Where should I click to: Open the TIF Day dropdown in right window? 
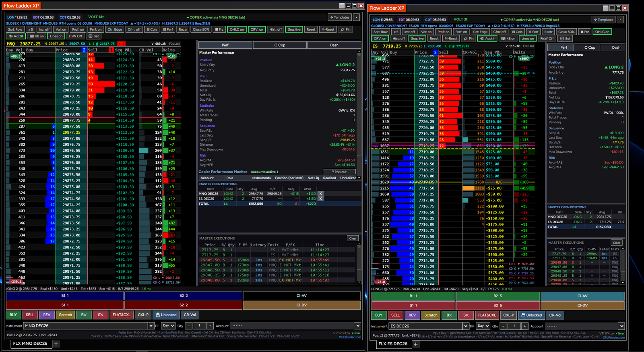pyautogui.click(x=483, y=326)
